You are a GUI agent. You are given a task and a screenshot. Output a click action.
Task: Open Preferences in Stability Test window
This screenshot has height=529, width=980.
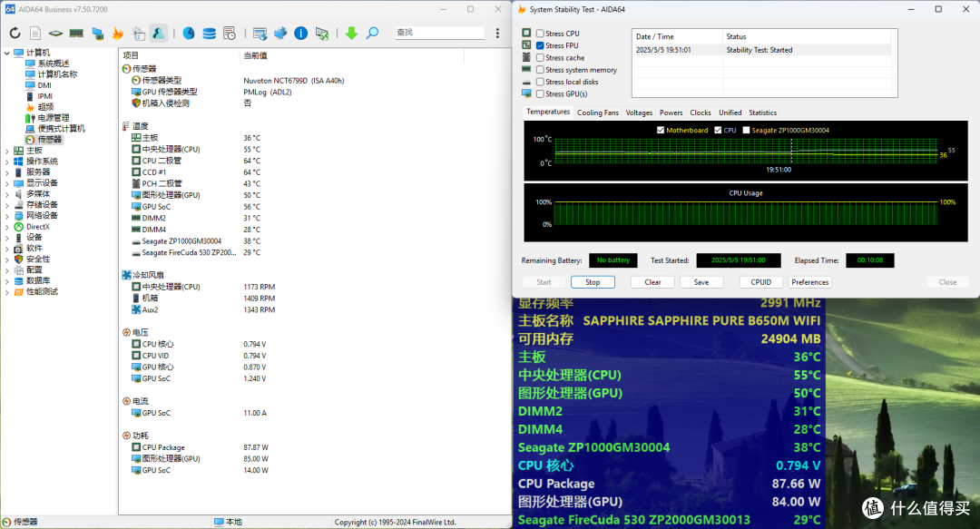tap(810, 282)
